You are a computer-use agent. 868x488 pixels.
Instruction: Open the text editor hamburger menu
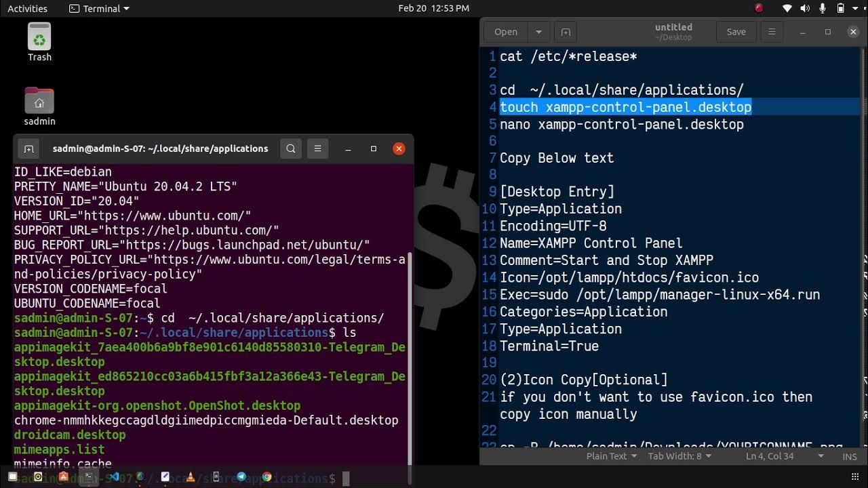point(772,32)
